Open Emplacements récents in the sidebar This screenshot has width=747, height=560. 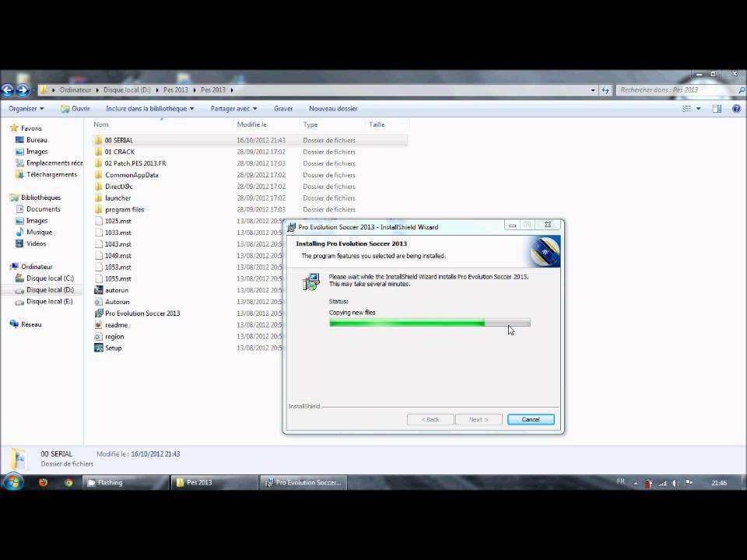49,163
